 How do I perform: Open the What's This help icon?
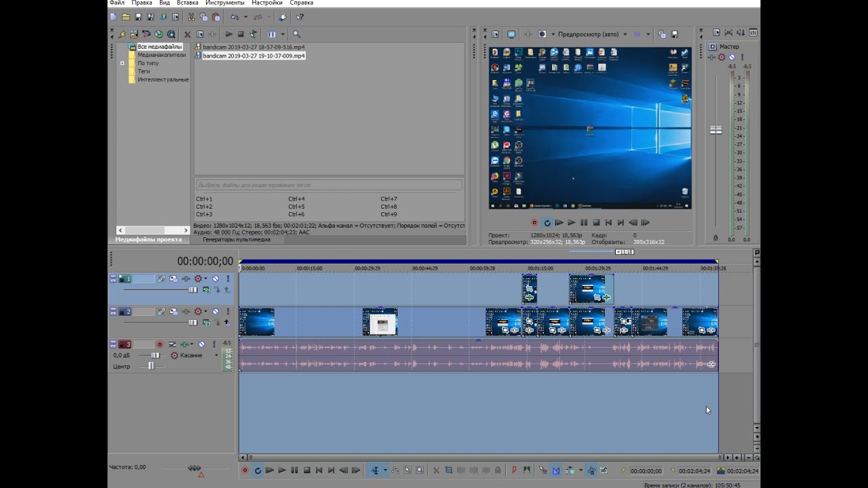click(x=300, y=17)
